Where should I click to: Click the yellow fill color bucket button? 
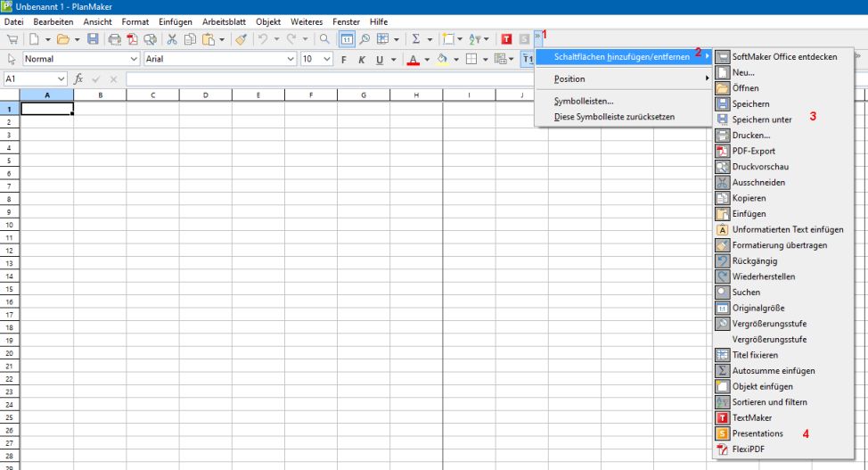(x=442, y=59)
